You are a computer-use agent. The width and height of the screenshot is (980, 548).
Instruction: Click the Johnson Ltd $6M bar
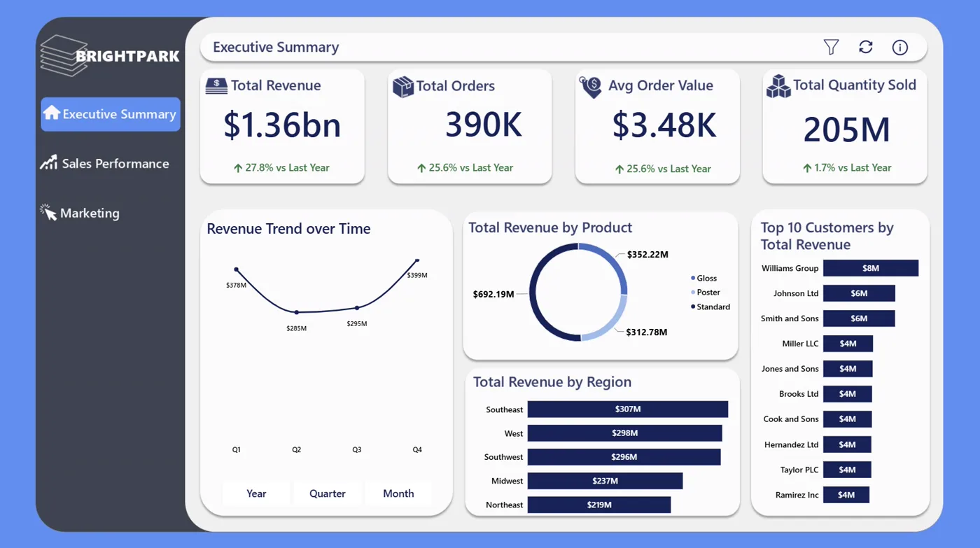pyautogui.click(x=859, y=293)
